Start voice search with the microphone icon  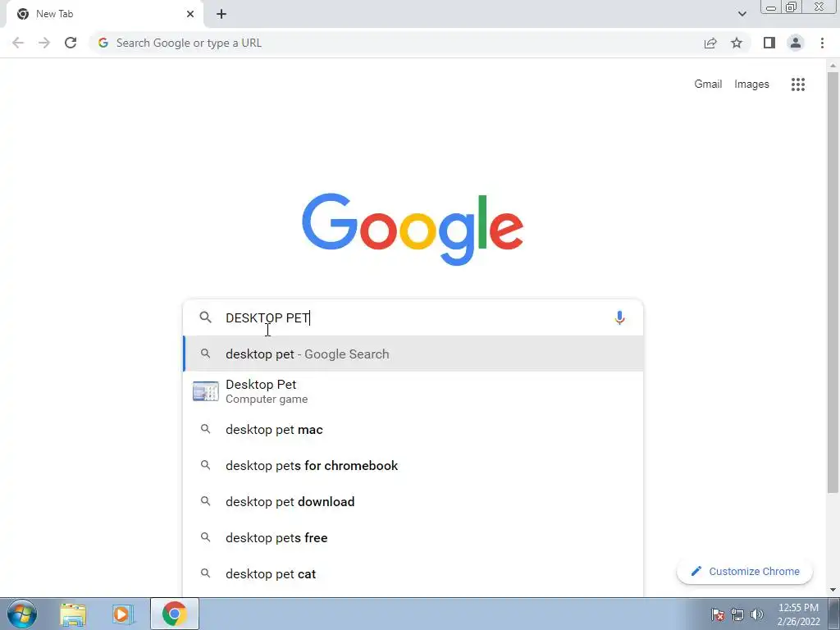(619, 317)
